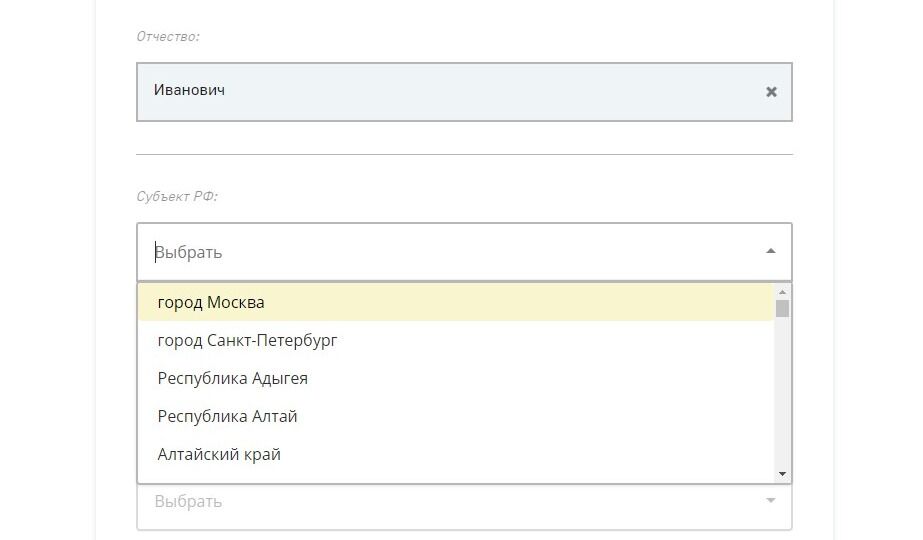
Task: Choose город Санкт-Петербург option
Action: pos(456,340)
